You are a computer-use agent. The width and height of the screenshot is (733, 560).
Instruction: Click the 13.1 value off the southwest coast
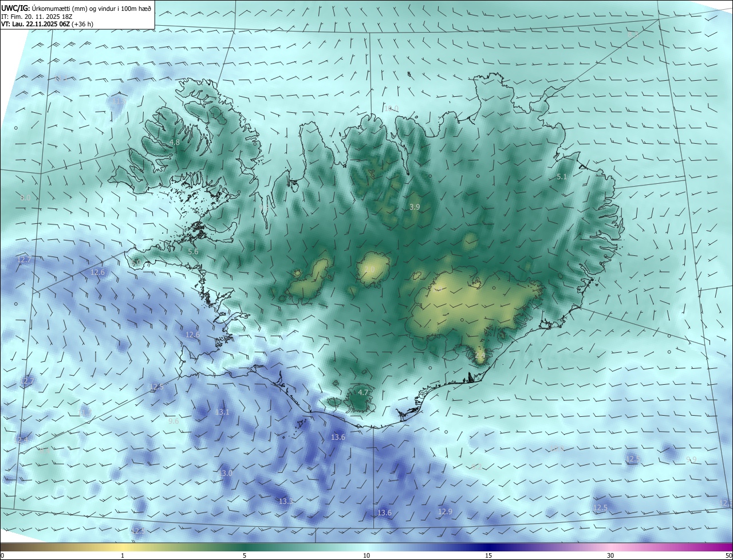pyautogui.click(x=222, y=412)
